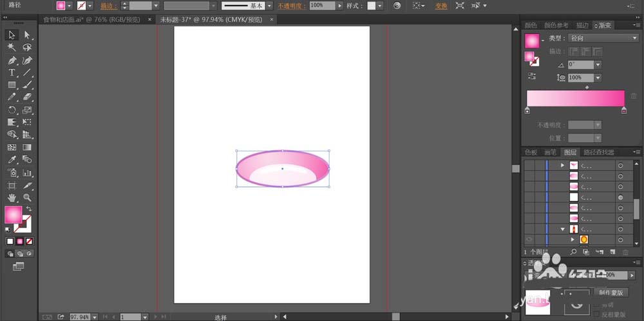644x321 pixels.
Task: Switch to the 色板 panel tab
Action: (x=531, y=153)
